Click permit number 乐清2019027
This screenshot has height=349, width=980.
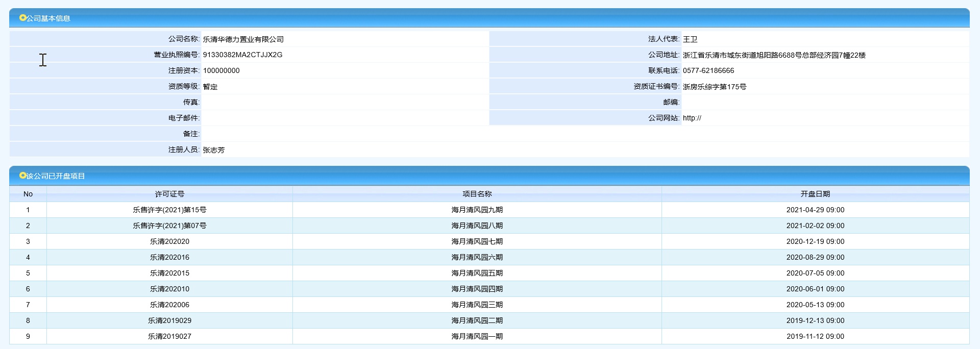(169, 336)
